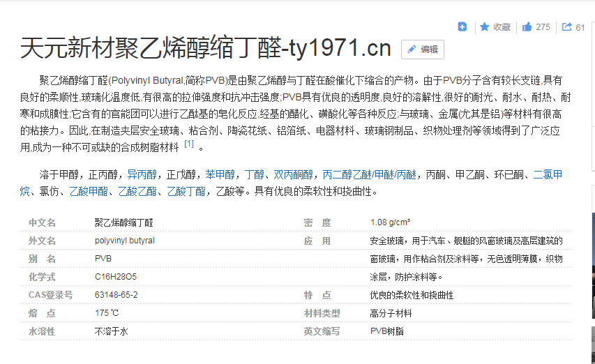Like the article via thumbs-up icon
This screenshot has width=595, height=364.
(x=527, y=27)
